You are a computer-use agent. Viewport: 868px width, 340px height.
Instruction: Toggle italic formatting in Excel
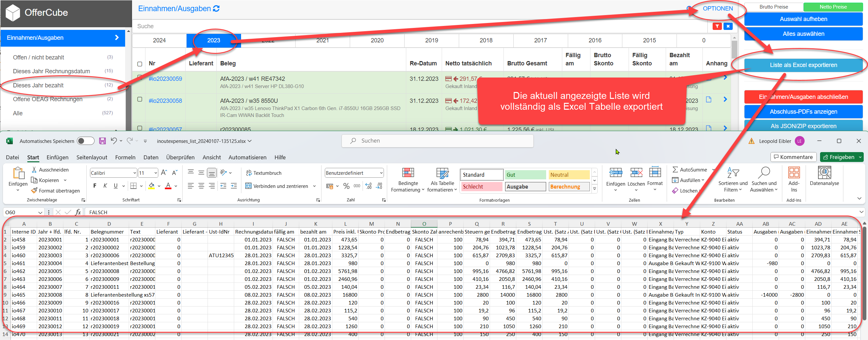pyautogui.click(x=105, y=186)
